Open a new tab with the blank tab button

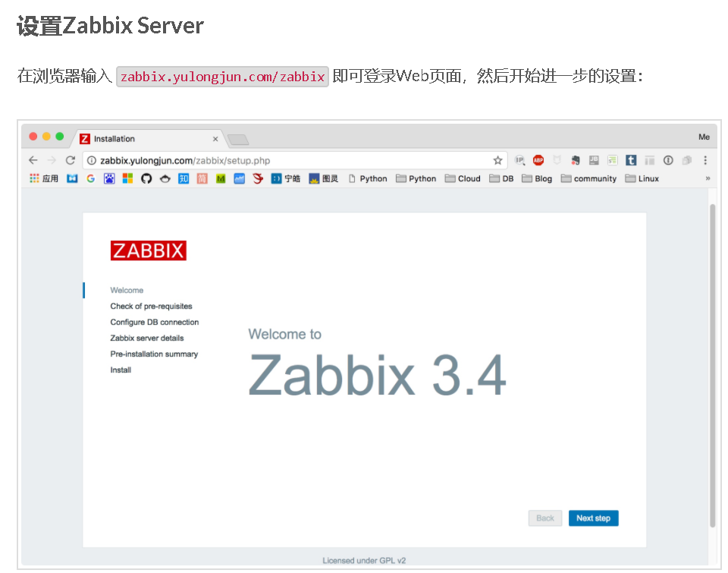tap(238, 140)
